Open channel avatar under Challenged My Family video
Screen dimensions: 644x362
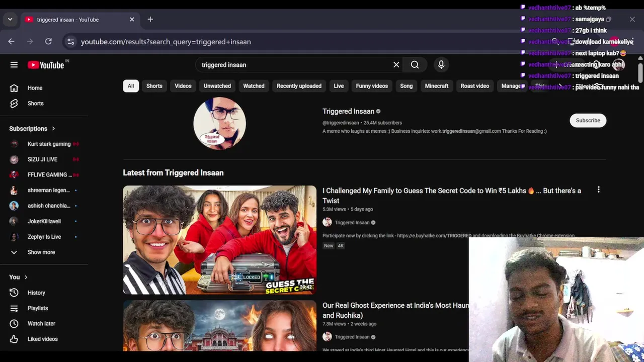pyautogui.click(x=327, y=222)
